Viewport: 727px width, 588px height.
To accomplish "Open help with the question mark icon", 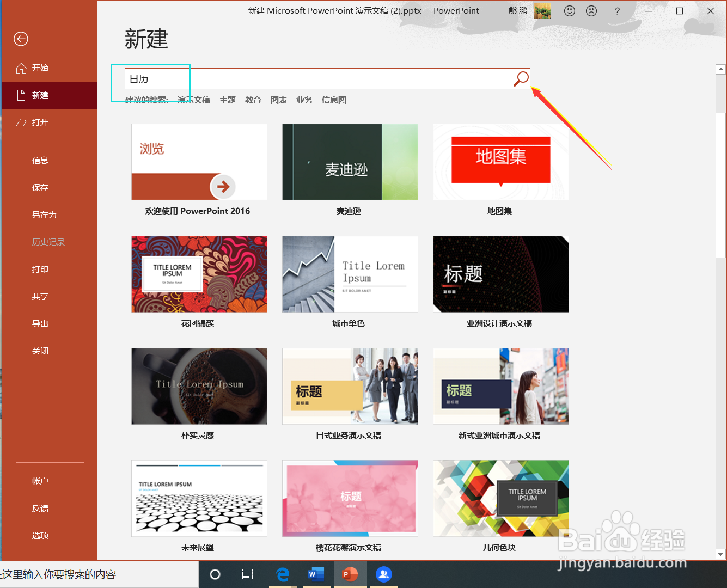I will click(x=617, y=11).
